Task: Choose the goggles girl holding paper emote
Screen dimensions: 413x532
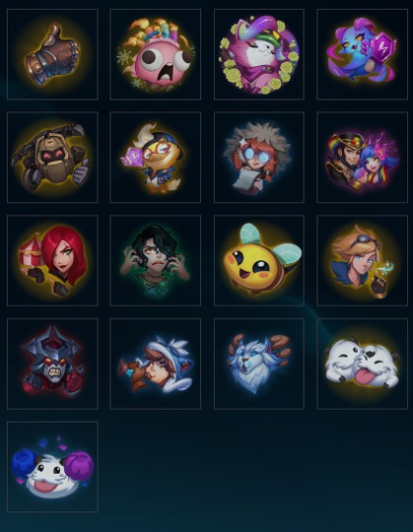Action: click(259, 158)
